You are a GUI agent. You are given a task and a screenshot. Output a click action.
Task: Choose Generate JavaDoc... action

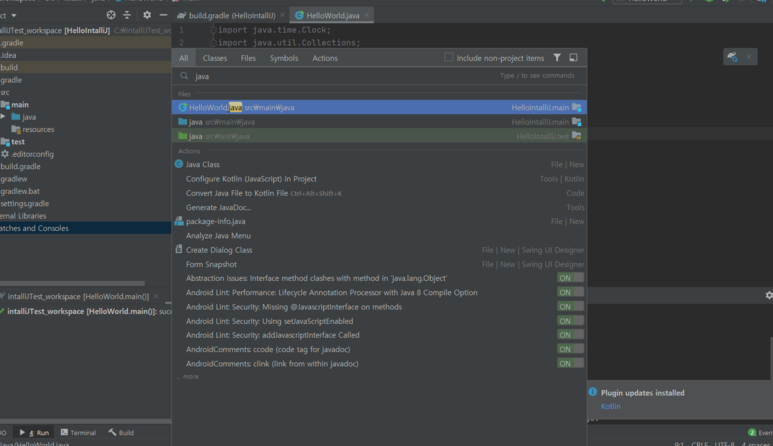click(379, 207)
